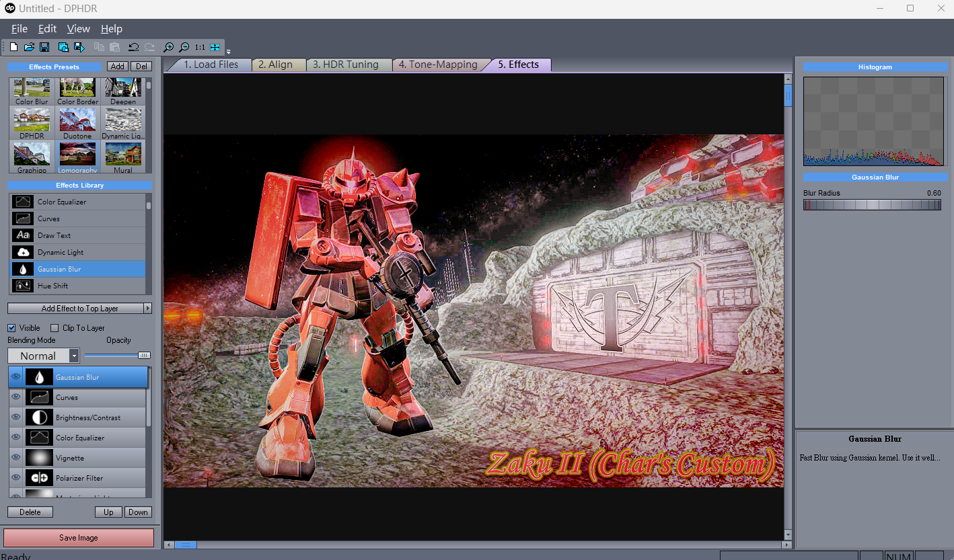Screen dimensions: 954x560
Task: Click the save-and-run toolbar icon
Action: (79, 47)
